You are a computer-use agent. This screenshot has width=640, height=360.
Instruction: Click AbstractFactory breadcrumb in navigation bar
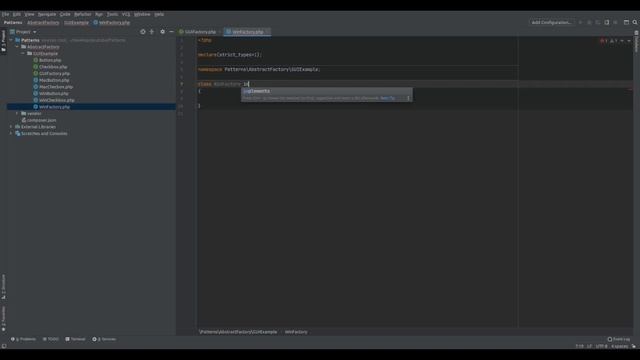pos(43,23)
